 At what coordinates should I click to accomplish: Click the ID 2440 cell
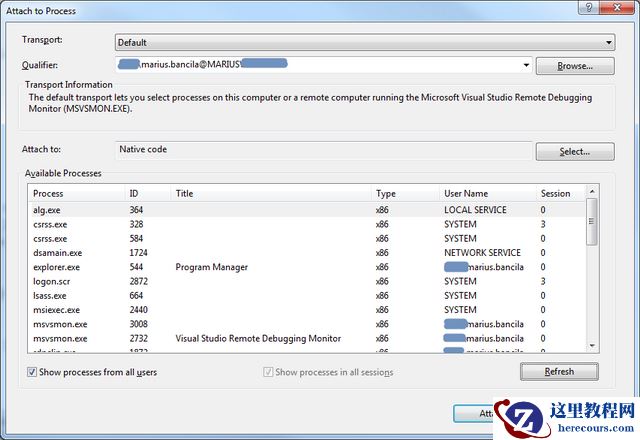coord(138,310)
